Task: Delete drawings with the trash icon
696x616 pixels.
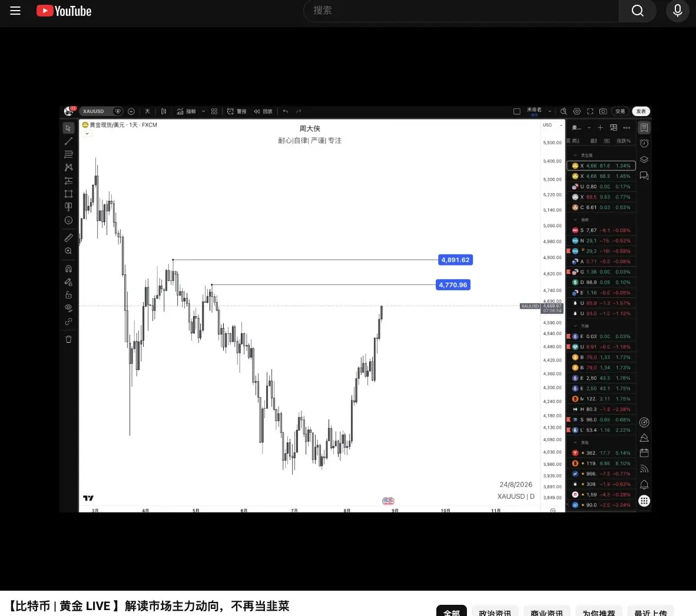Action: [x=68, y=339]
